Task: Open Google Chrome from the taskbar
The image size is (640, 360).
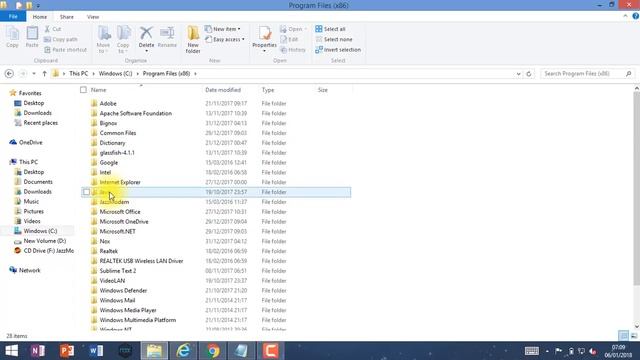Action: (x=213, y=351)
